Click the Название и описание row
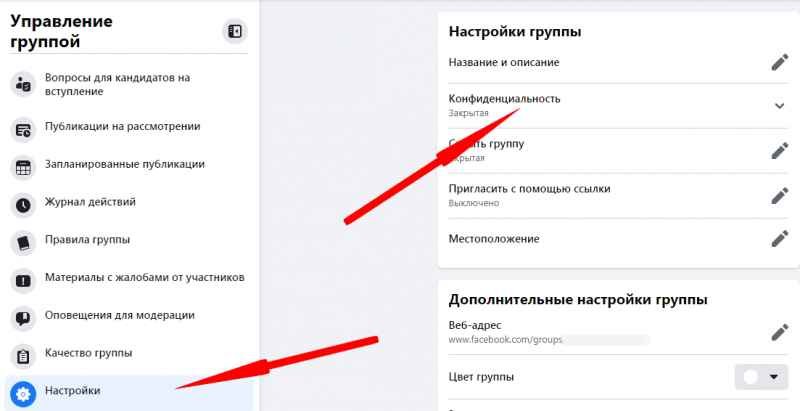The height and width of the screenshot is (411, 800). click(618, 63)
